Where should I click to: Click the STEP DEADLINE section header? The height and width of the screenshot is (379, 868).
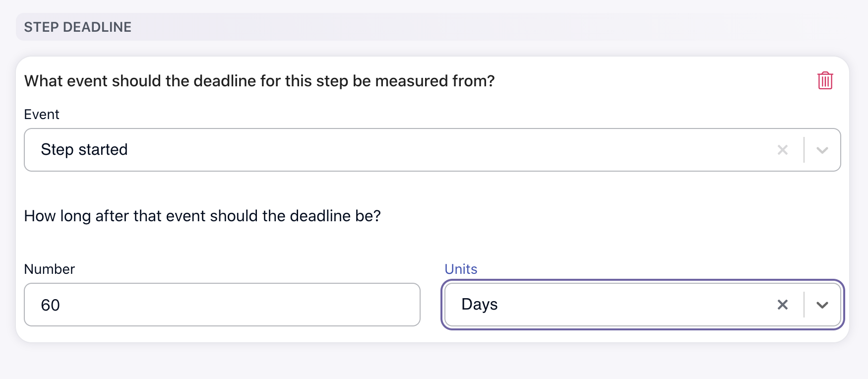tap(78, 27)
